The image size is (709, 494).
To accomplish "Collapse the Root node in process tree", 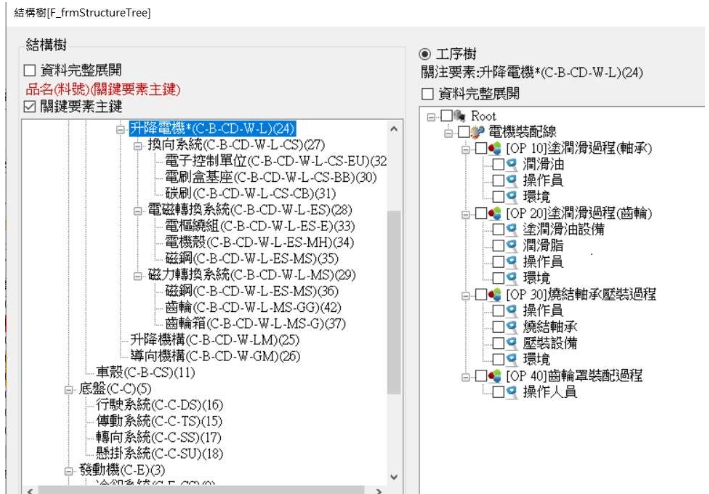I will click(x=431, y=117).
